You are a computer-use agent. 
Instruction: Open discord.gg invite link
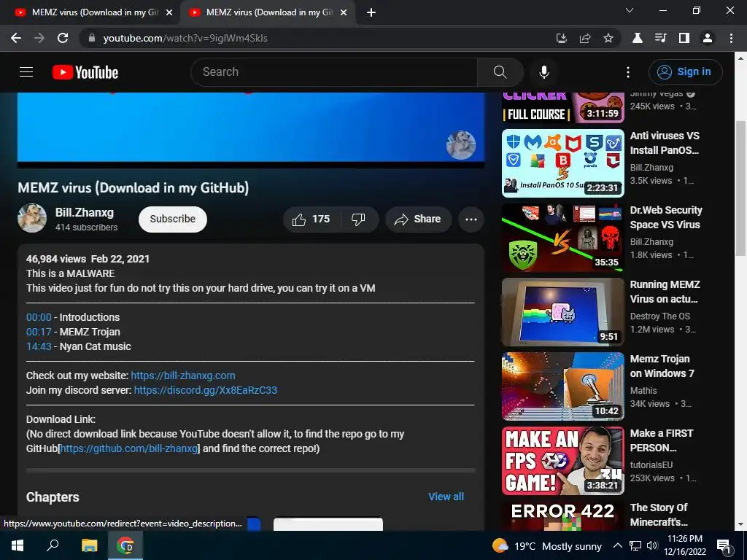(205, 390)
